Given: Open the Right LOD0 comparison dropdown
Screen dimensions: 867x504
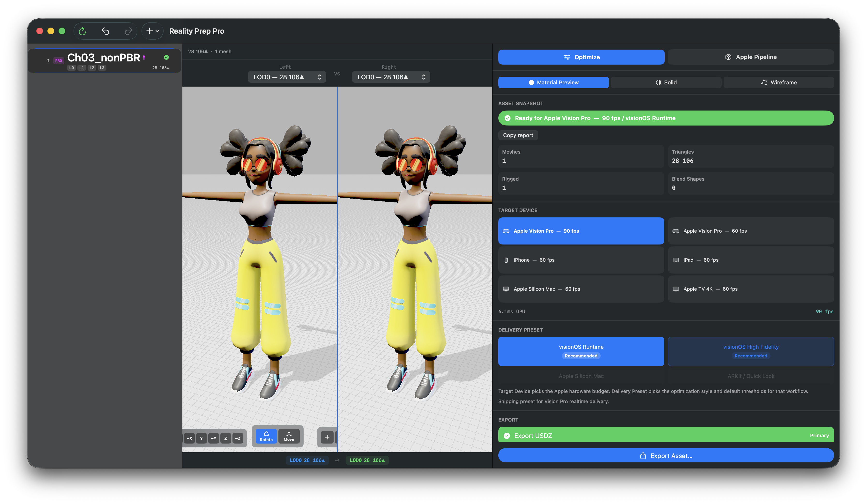Looking at the screenshot, I should click(x=391, y=77).
